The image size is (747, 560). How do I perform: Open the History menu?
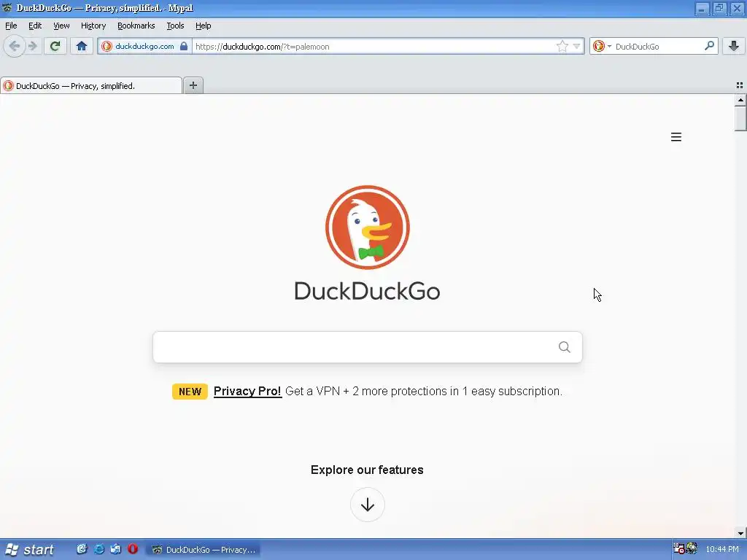click(x=93, y=26)
